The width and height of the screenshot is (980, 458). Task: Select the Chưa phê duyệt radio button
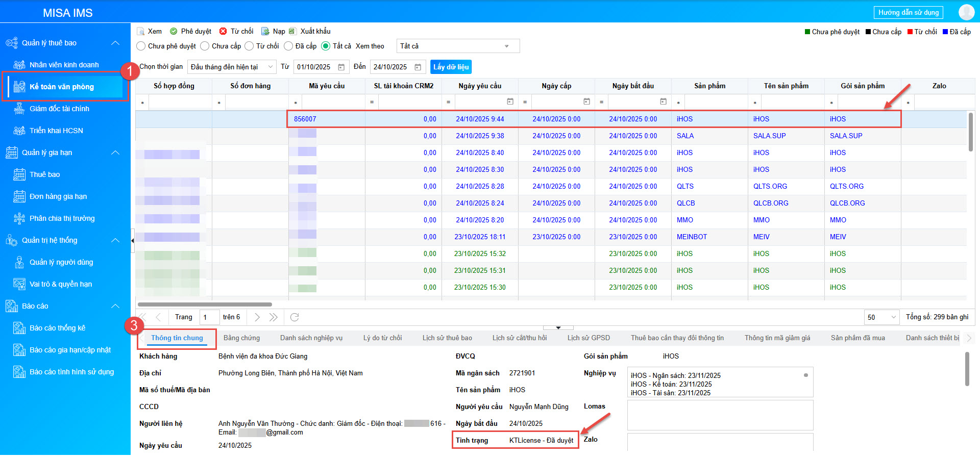point(141,46)
